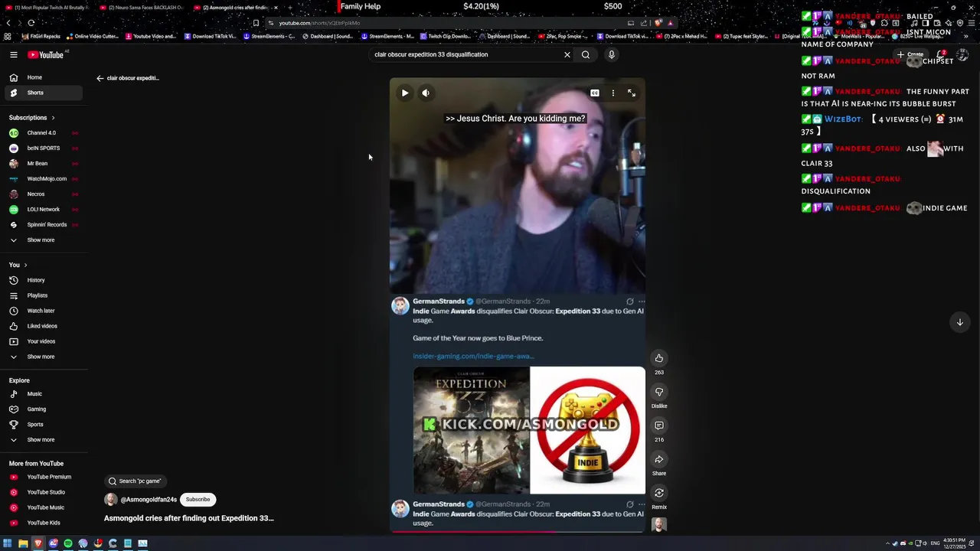
Task: Open LOL! Network channel
Action: pyautogui.click(x=42, y=209)
